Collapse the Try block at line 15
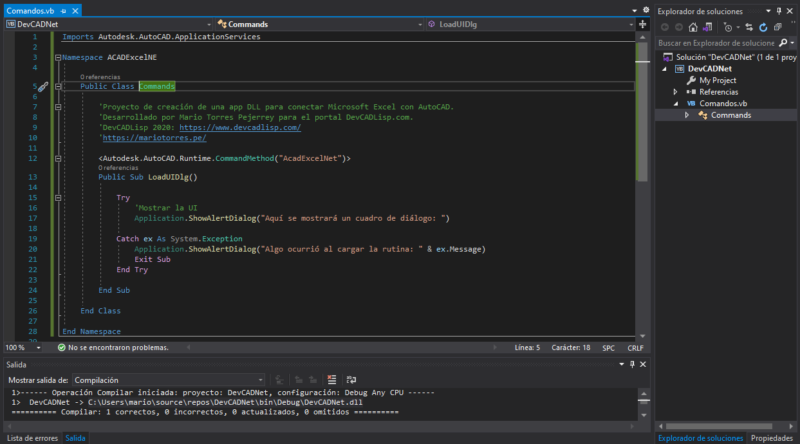 point(58,198)
